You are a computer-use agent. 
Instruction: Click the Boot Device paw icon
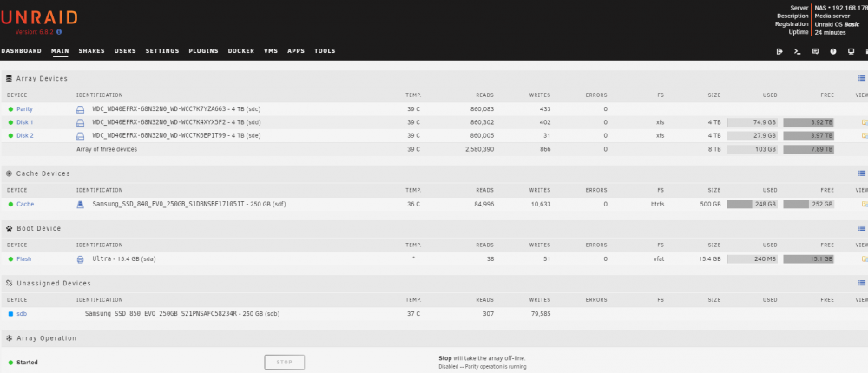click(9, 228)
